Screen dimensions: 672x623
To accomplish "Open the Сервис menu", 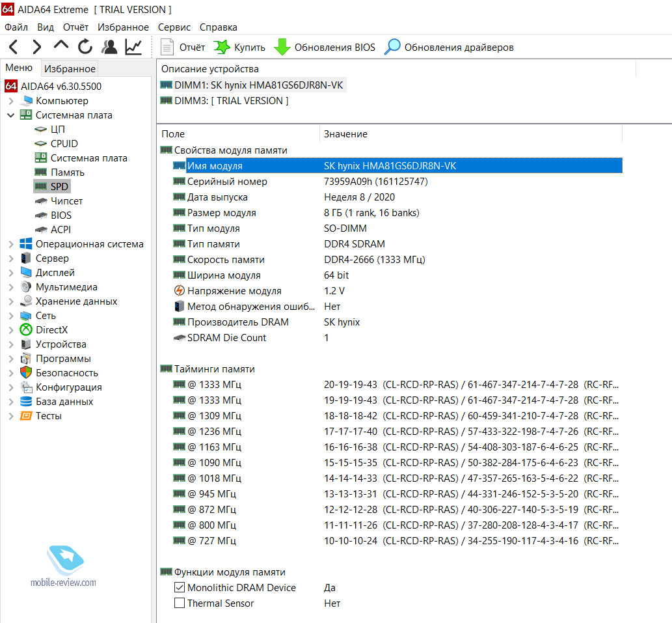I will [174, 27].
